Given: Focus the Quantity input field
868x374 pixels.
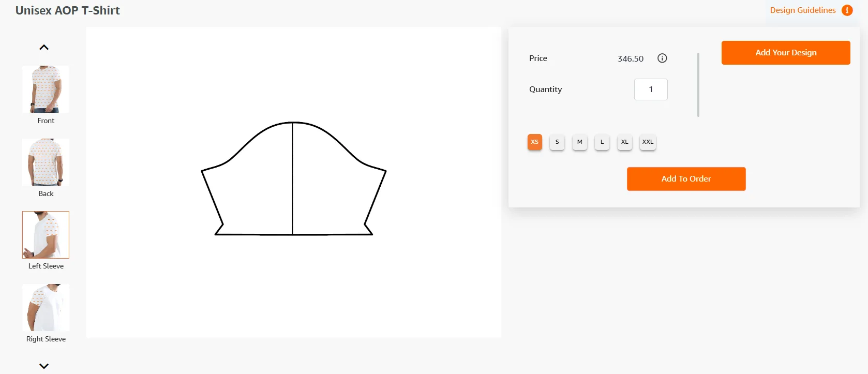Looking at the screenshot, I should [651, 89].
